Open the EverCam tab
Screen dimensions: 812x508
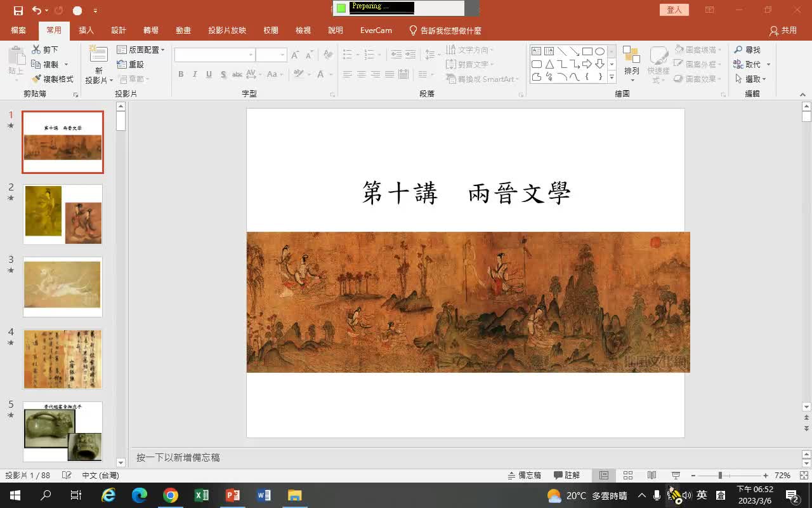[376, 30]
